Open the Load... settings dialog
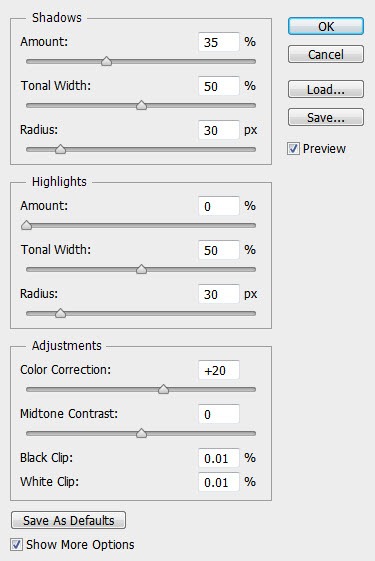This screenshot has width=375, height=561. (x=326, y=89)
